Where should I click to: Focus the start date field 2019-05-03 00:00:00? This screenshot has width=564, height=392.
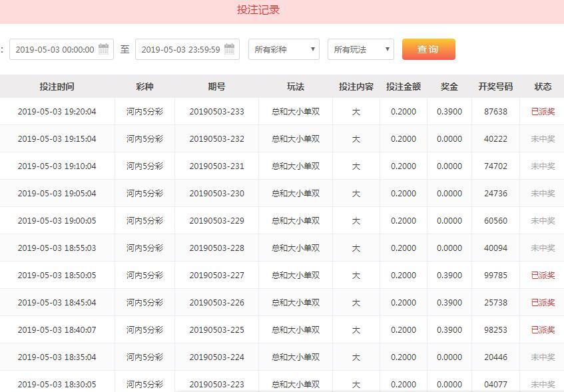coord(55,49)
